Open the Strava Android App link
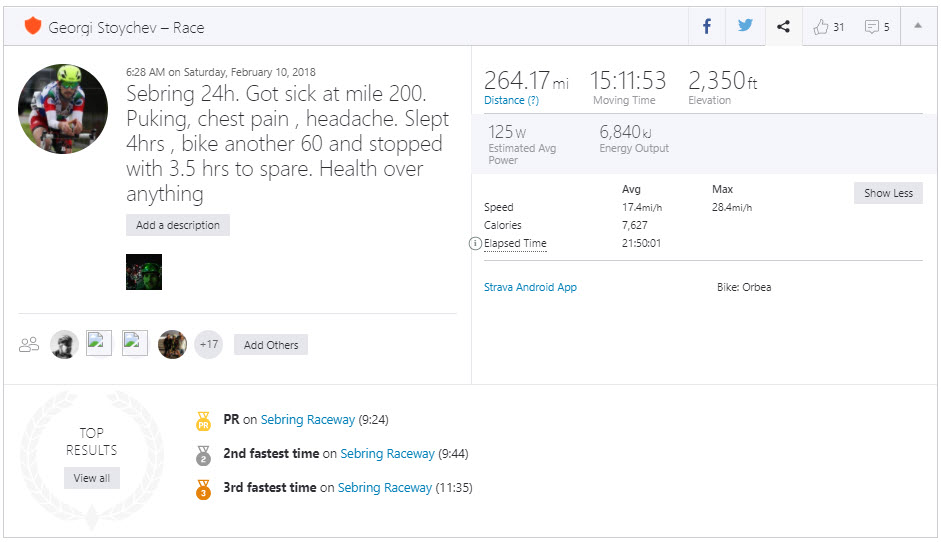 click(530, 287)
